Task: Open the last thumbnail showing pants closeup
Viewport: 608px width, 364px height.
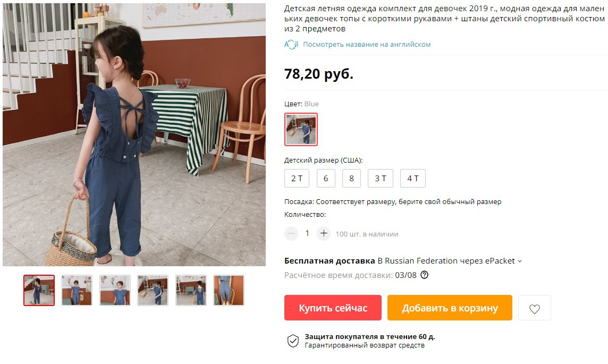Action: [229, 290]
